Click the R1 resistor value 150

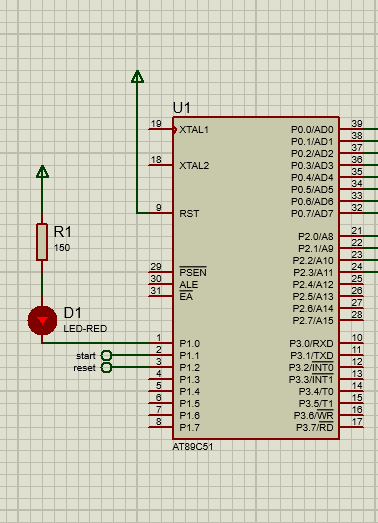[x=62, y=248]
